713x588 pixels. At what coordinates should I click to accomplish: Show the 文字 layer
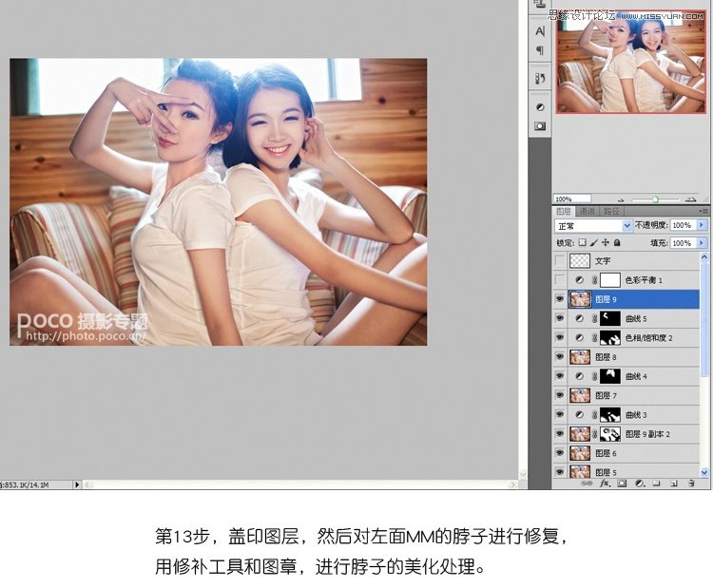(560, 261)
